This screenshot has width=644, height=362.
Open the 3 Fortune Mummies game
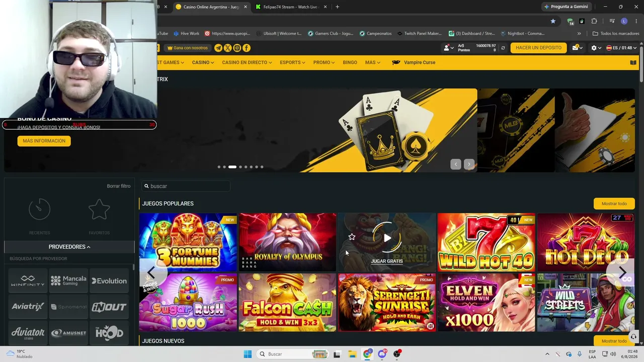click(188, 242)
